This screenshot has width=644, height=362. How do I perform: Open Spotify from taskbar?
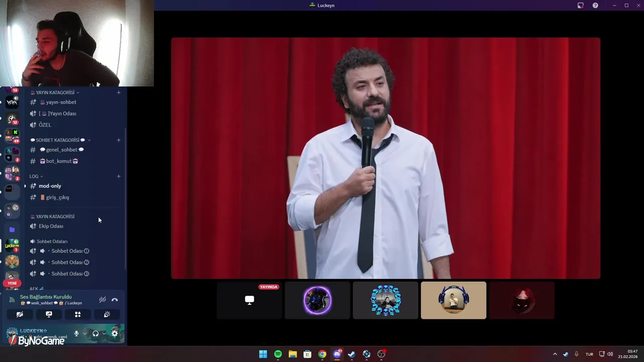[278, 354]
